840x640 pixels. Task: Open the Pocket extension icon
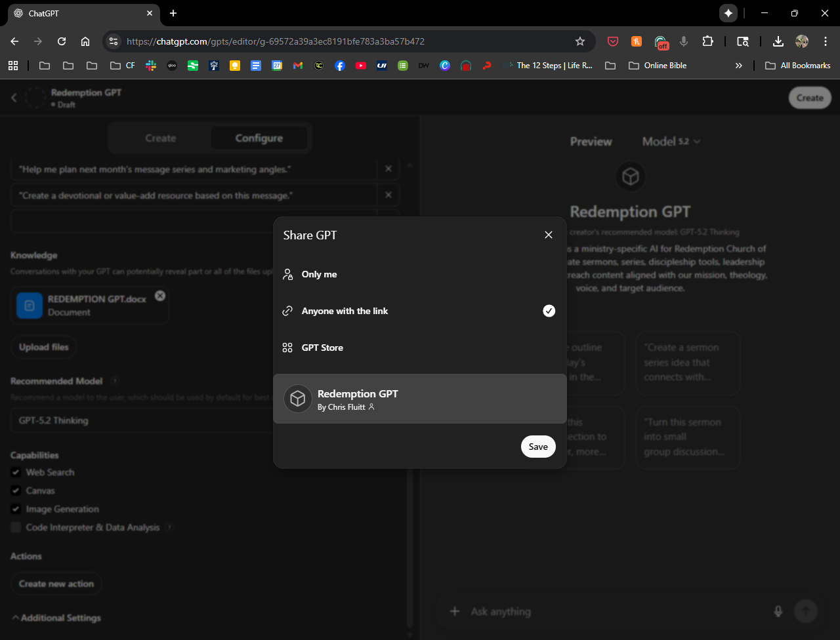(x=613, y=41)
